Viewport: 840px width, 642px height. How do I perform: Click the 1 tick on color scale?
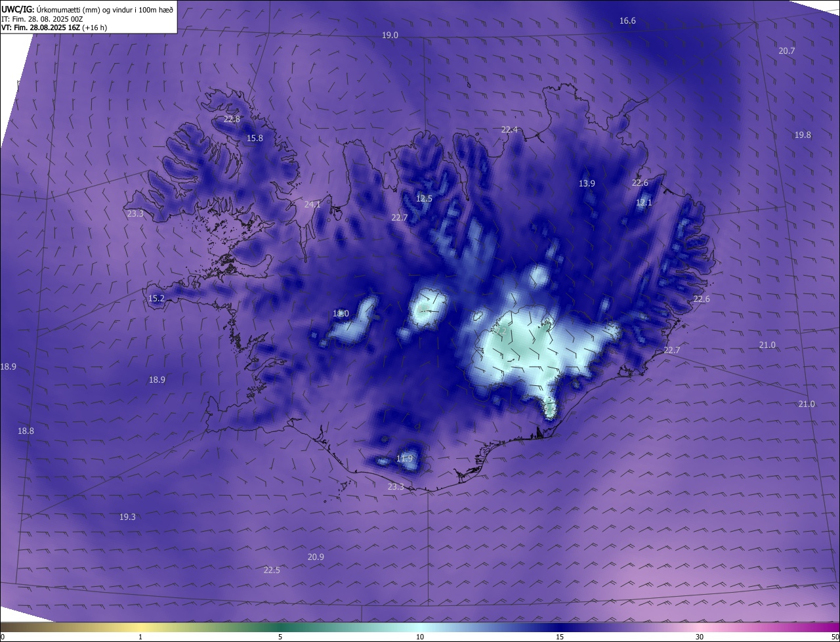coord(140,637)
